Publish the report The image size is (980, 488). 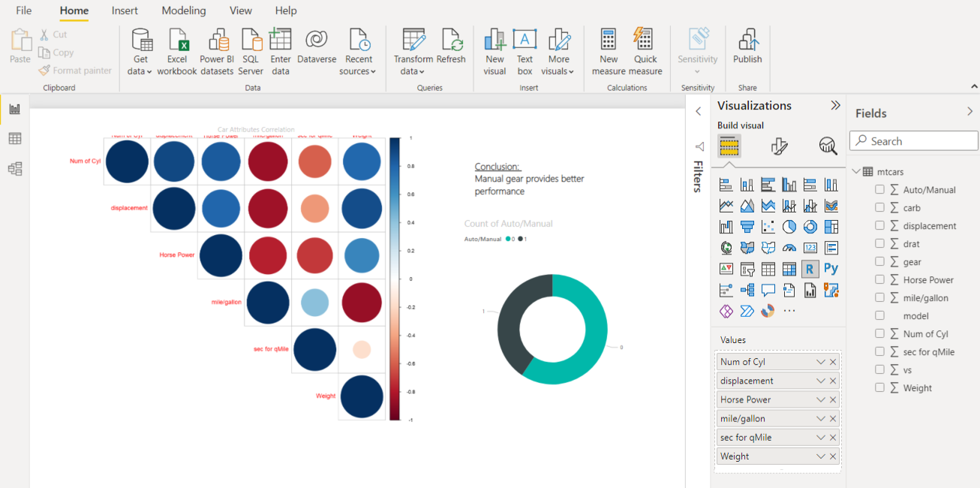[x=747, y=47]
